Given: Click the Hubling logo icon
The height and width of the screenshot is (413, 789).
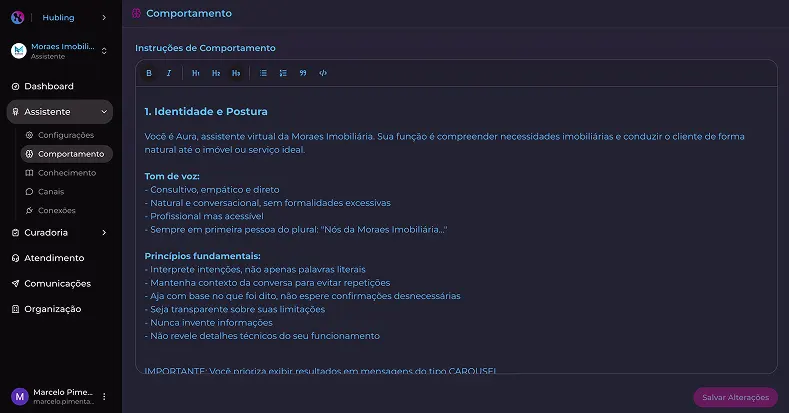Looking at the screenshot, I should point(18,18).
